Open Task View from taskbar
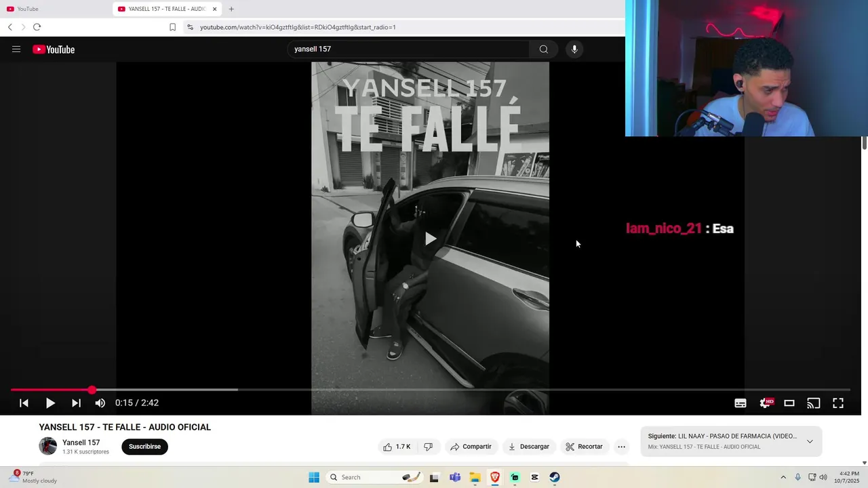This screenshot has height=488, width=868. [x=434, y=477]
